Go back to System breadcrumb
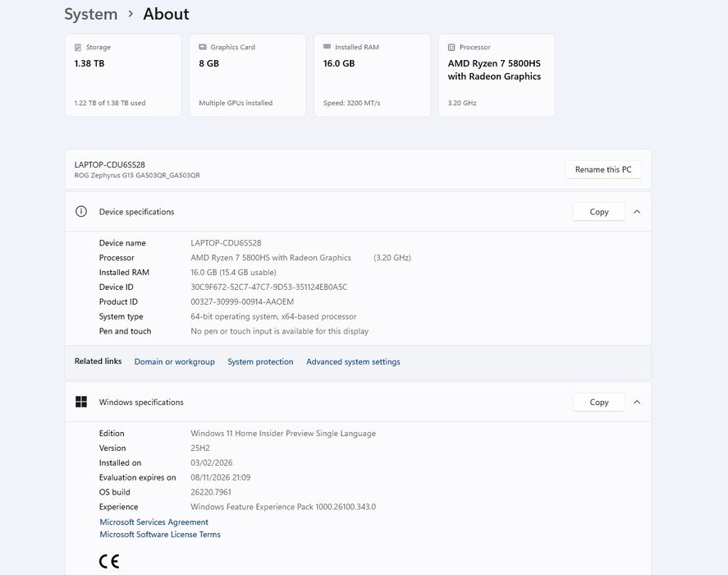728x575 pixels. pyautogui.click(x=90, y=14)
